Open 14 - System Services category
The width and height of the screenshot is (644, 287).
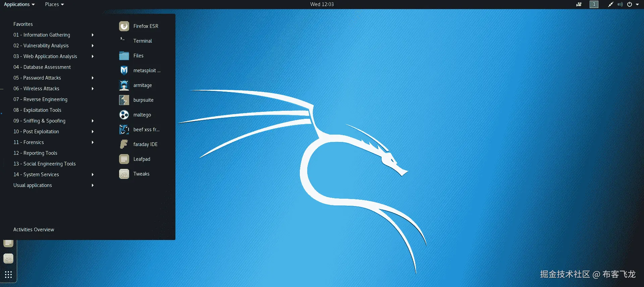[x=36, y=175]
